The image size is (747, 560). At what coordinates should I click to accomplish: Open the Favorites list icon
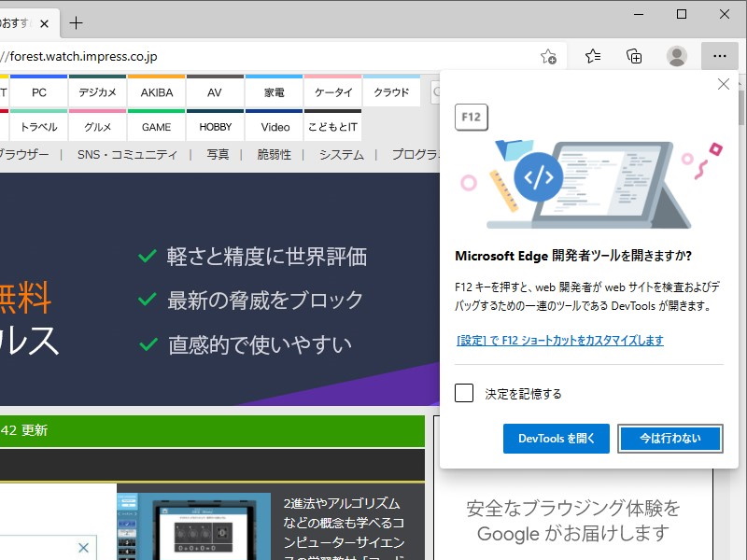[592, 56]
